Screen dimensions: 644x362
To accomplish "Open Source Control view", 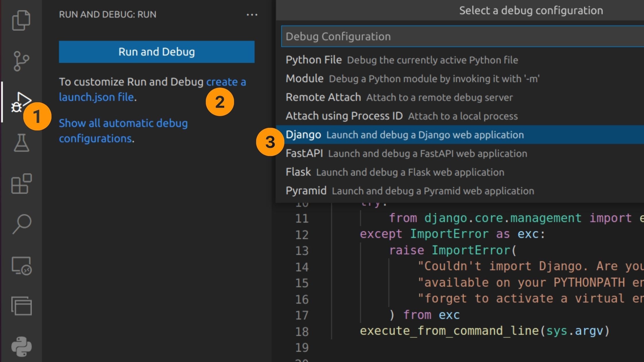I will coord(21,61).
